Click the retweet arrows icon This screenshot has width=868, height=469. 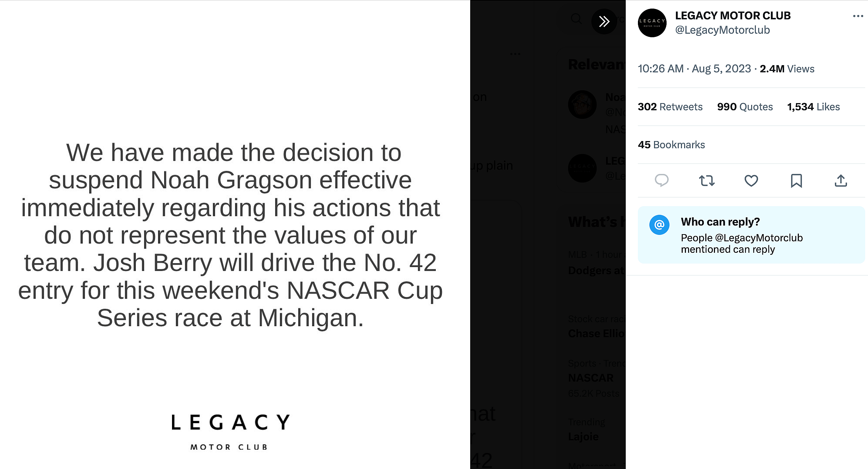pos(707,180)
